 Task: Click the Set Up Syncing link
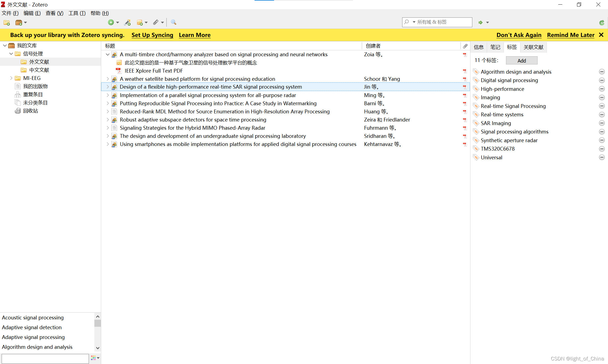(x=152, y=35)
